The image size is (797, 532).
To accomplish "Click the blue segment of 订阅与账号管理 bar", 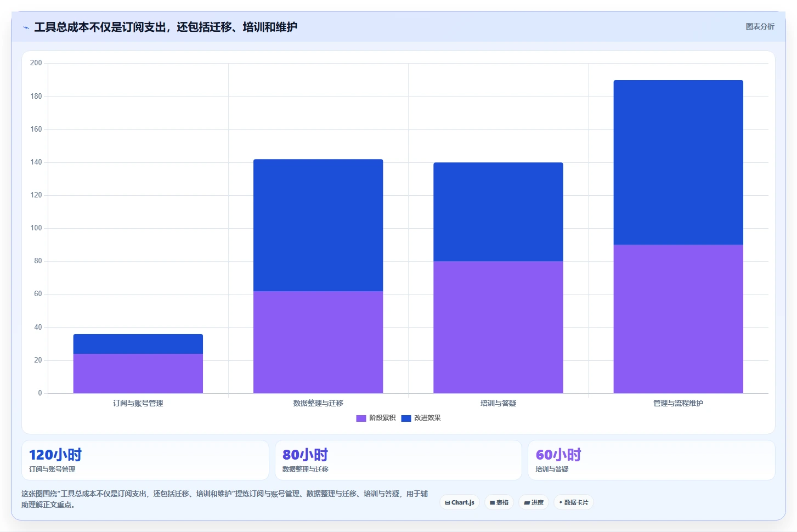I will click(138, 344).
